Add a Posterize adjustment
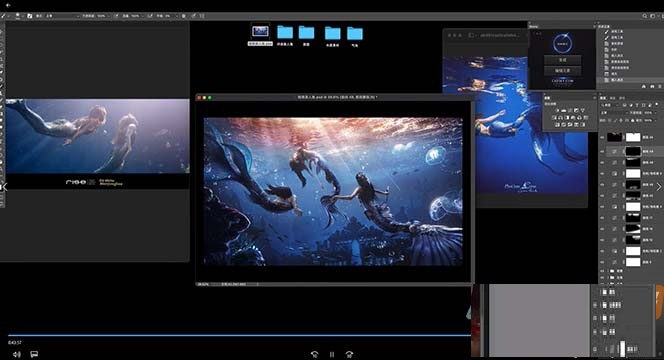Screen dimensions: 664x360 pyautogui.click(x=563, y=125)
